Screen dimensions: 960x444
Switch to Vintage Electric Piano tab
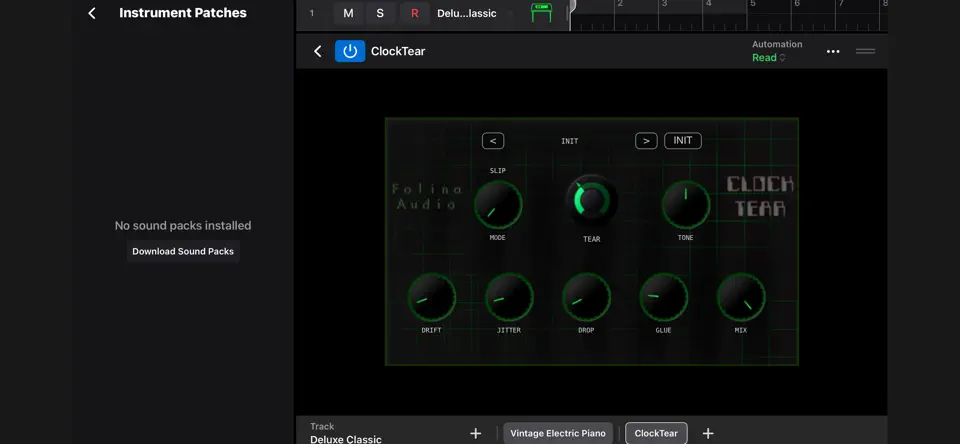click(x=558, y=433)
